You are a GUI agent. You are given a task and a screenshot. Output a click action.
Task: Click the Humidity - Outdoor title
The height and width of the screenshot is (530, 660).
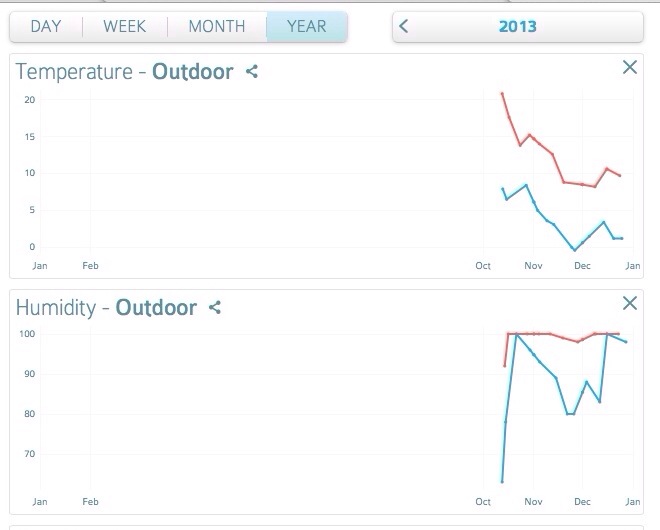106,308
